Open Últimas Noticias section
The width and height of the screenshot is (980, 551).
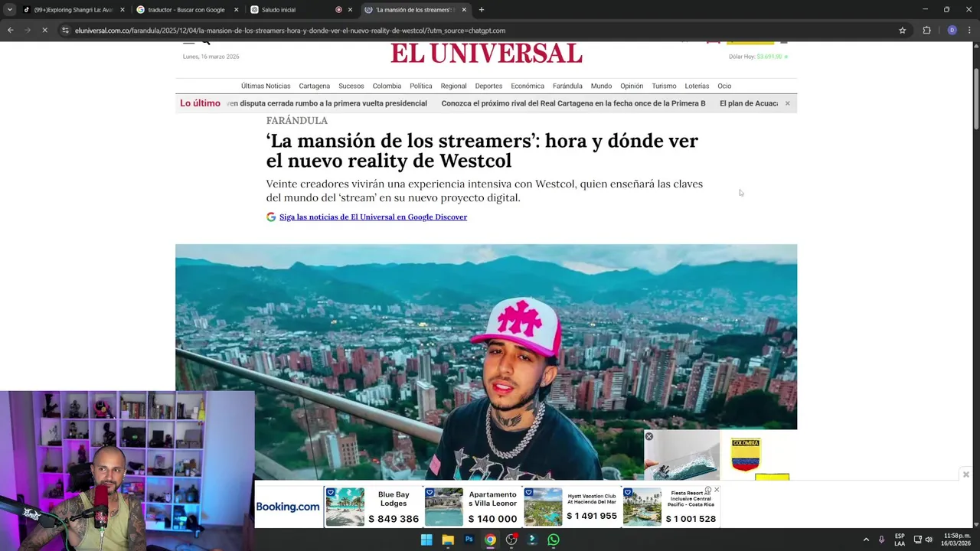coord(266,86)
